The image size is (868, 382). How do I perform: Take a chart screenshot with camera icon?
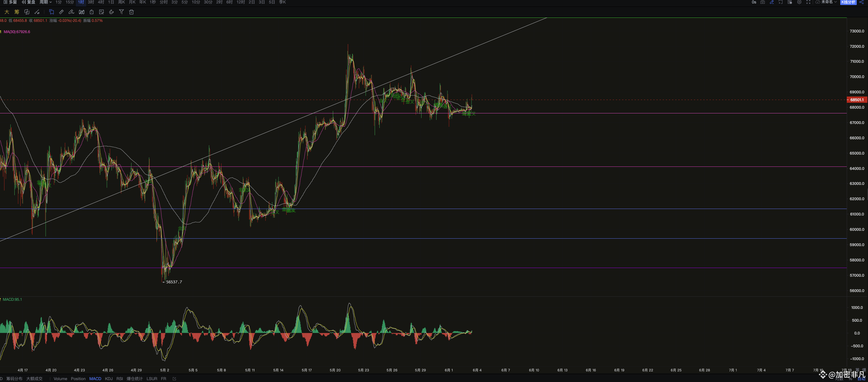point(762,2)
